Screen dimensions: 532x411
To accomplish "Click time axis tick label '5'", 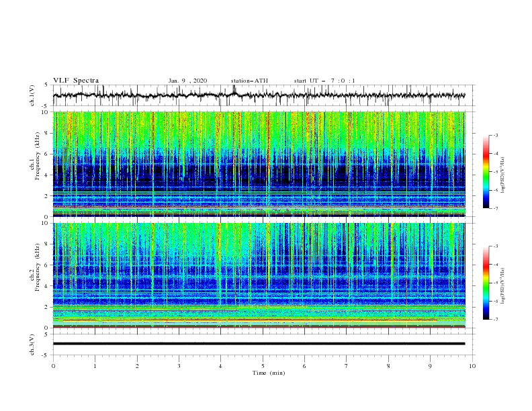I will coord(263,366).
